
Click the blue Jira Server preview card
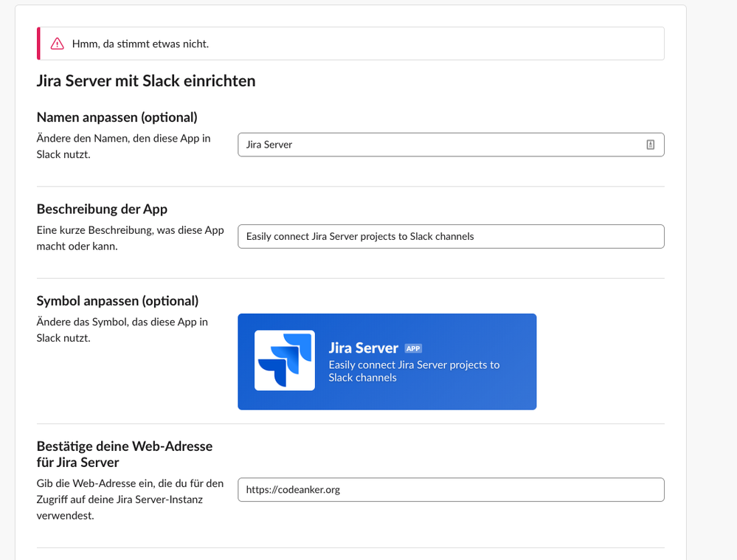pos(387,362)
